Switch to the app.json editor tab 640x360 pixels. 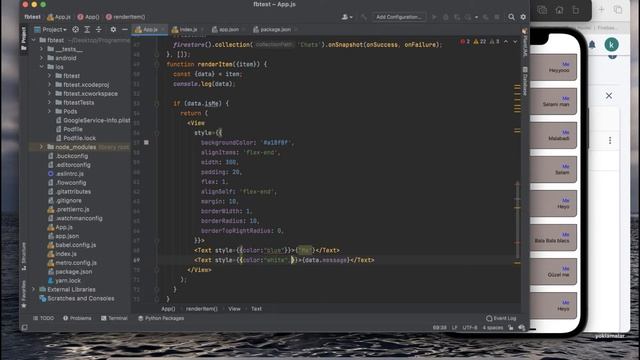point(228,29)
